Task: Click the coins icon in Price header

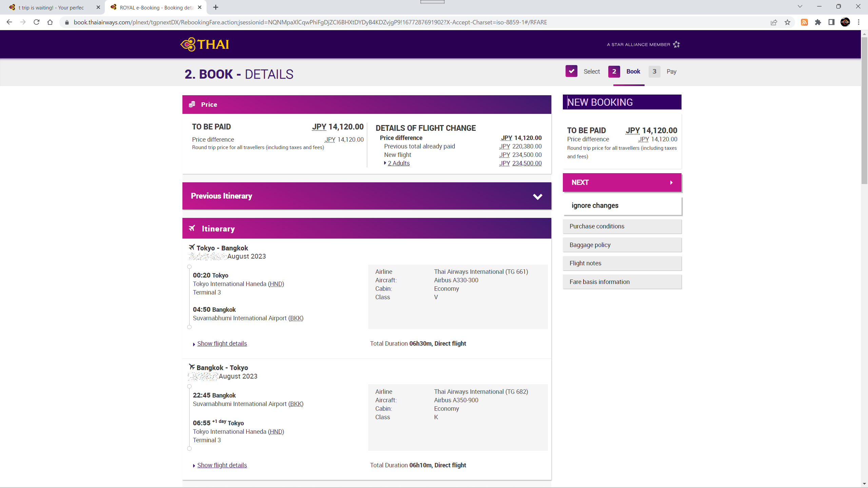Action: tap(192, 104)
